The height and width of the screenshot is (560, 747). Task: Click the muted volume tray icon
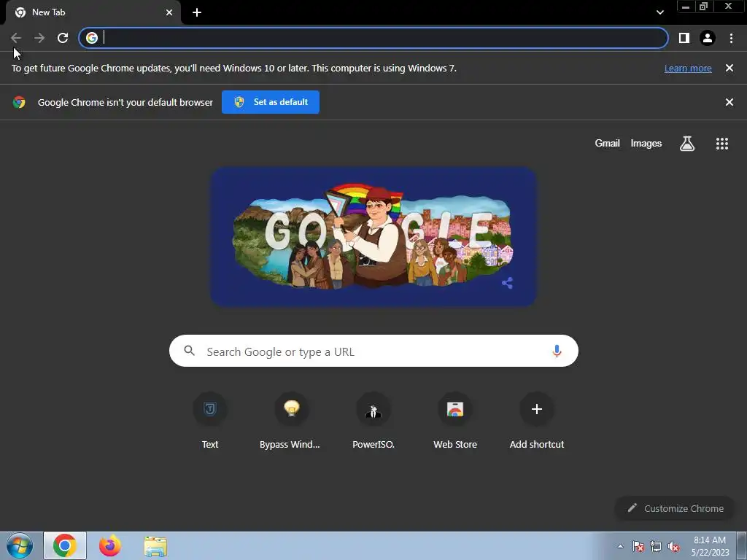673,546
